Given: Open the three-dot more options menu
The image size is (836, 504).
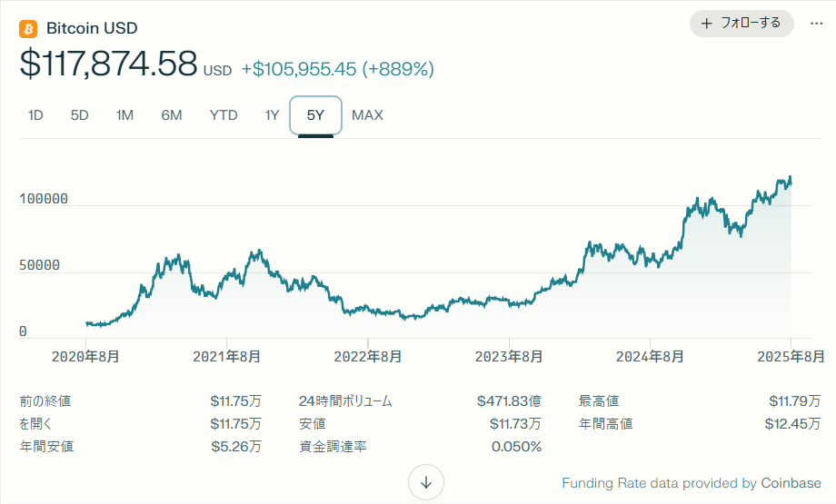Looking at the screenshot, I should tap(816, 24).
